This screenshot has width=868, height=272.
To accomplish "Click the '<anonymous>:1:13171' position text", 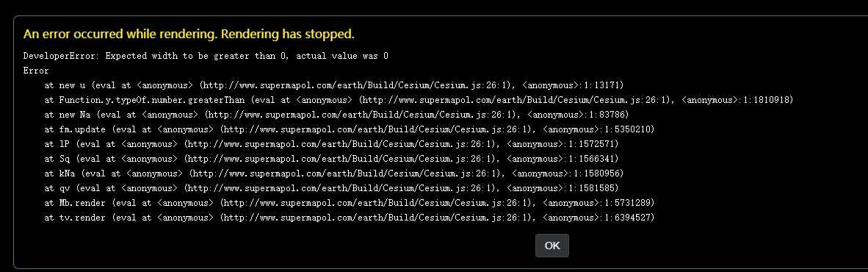I will coord(573,85).
